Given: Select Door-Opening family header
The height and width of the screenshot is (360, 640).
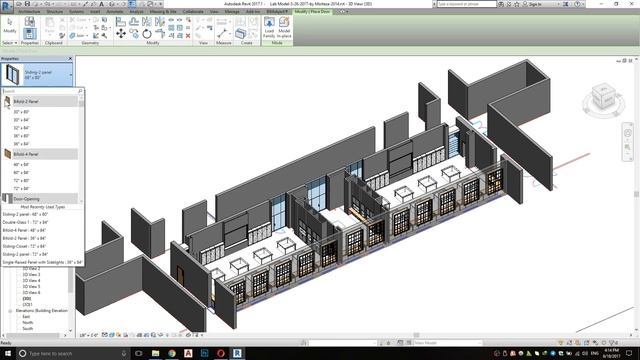Looking at the screenshot, I should point(40,199).
